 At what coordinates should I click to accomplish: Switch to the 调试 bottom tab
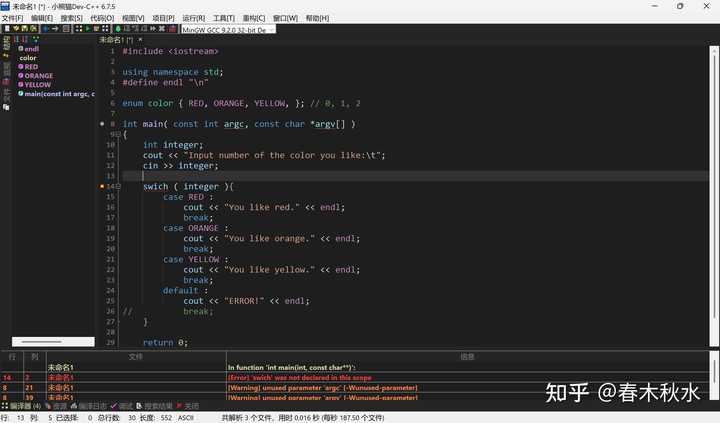122,406
